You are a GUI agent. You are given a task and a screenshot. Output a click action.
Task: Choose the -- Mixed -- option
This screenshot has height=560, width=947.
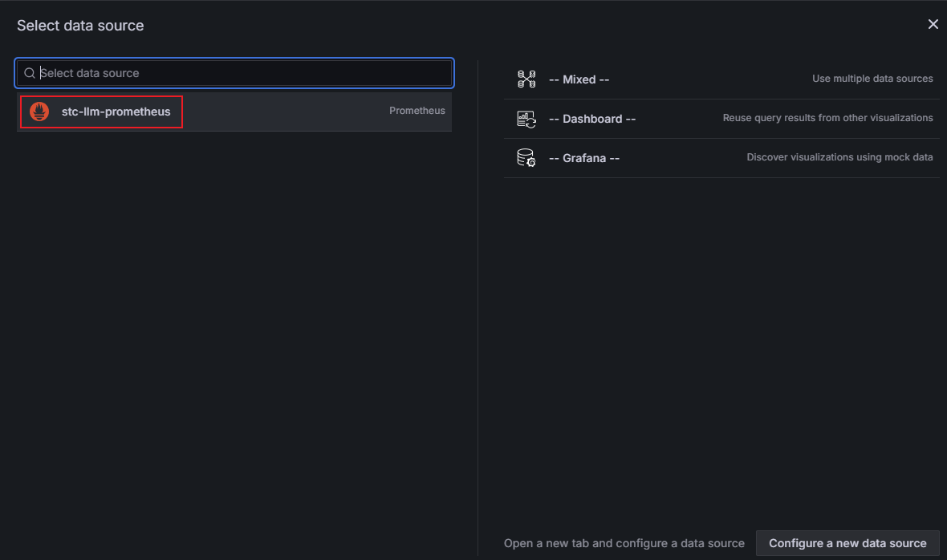[579, 79]
